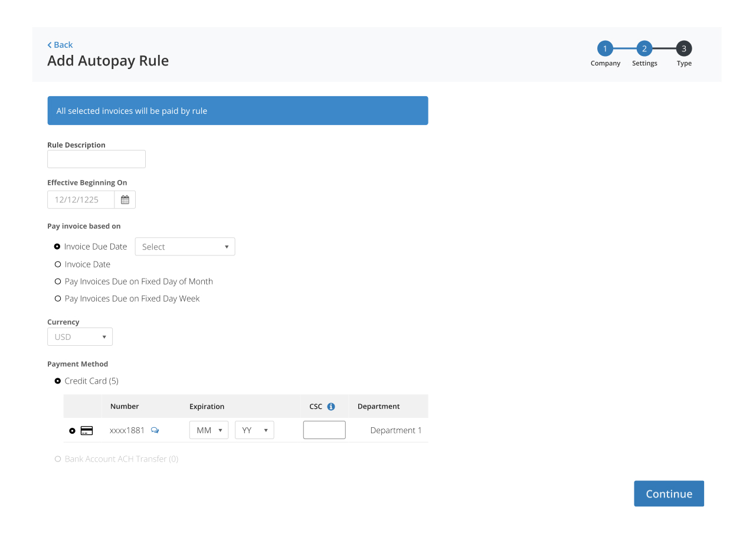Go to step 2 Settings

tap(644, 48)
